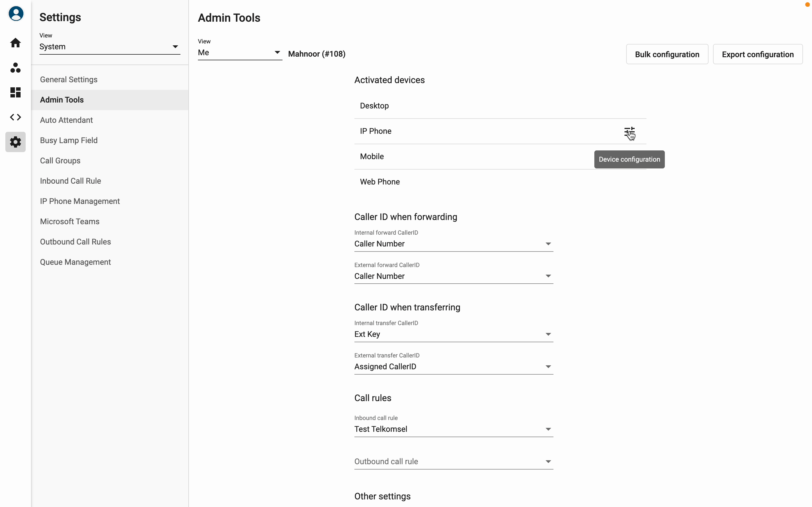Screen dimensions: 812x507
Task: Click the Settings gear icon
Action: tap(16, 142)
